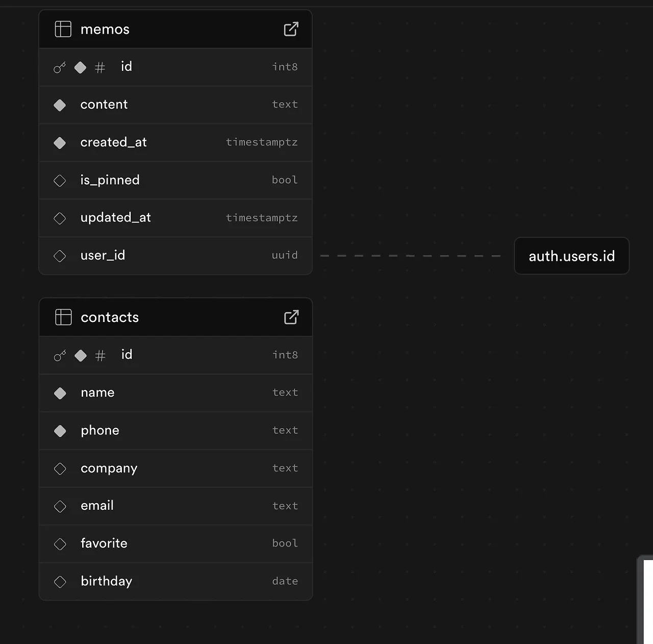The image size is (653, 644).
Task: Click the table icon beside contacts title
Action: (x=63, y=317)
